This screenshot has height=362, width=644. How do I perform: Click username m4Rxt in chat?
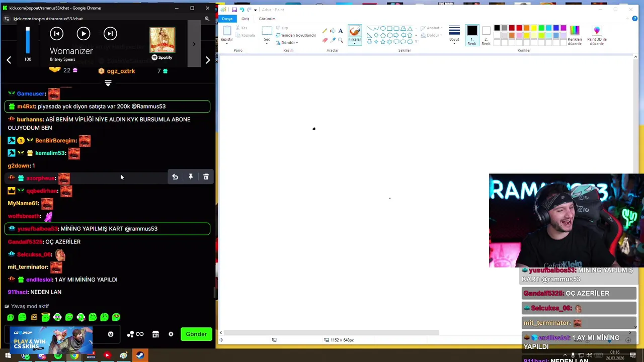[26, 107]
